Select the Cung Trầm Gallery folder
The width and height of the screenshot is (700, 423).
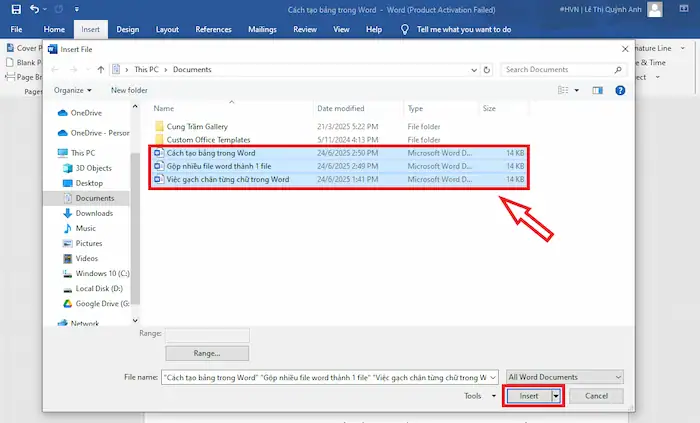click(197, 127)
